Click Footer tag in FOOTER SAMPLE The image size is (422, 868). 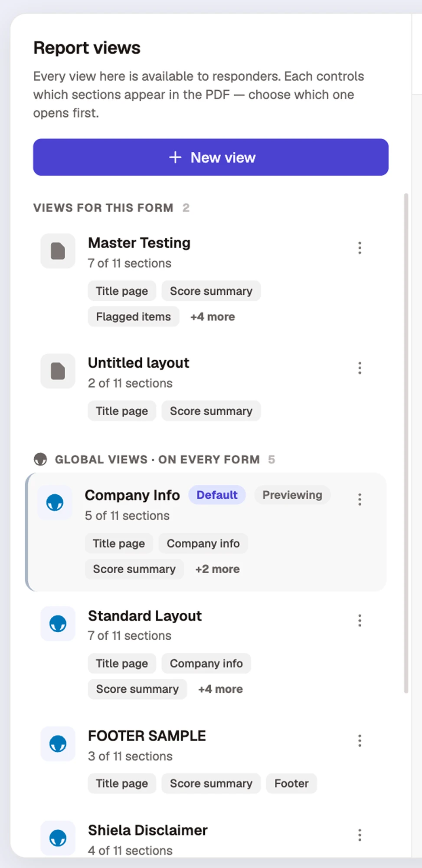pos(291,783)
